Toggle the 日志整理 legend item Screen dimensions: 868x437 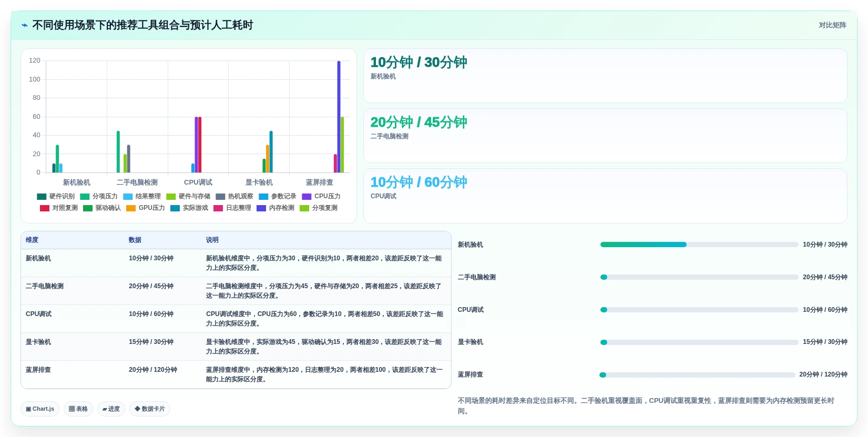pyautogui.click(x=232, y=208)
